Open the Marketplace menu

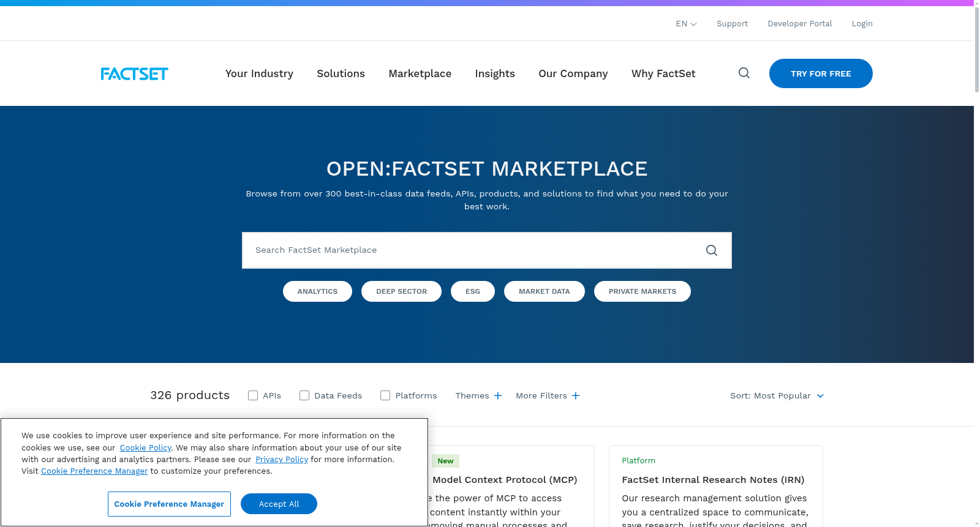(420, 73)
